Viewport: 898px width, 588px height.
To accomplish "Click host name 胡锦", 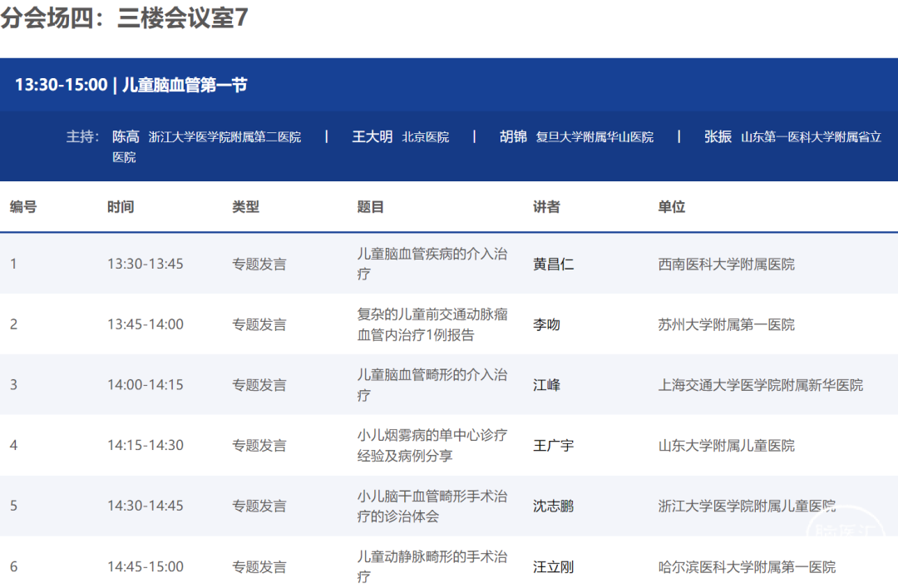I will pyautogui.click(x=513, y=136).
